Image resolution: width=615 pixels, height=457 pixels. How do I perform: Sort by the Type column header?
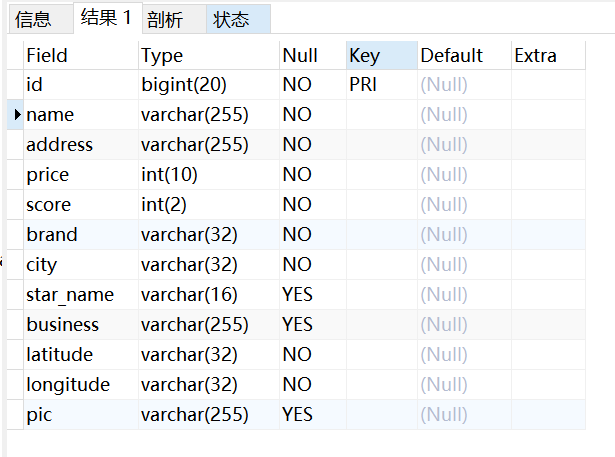[x=209, y=55]
